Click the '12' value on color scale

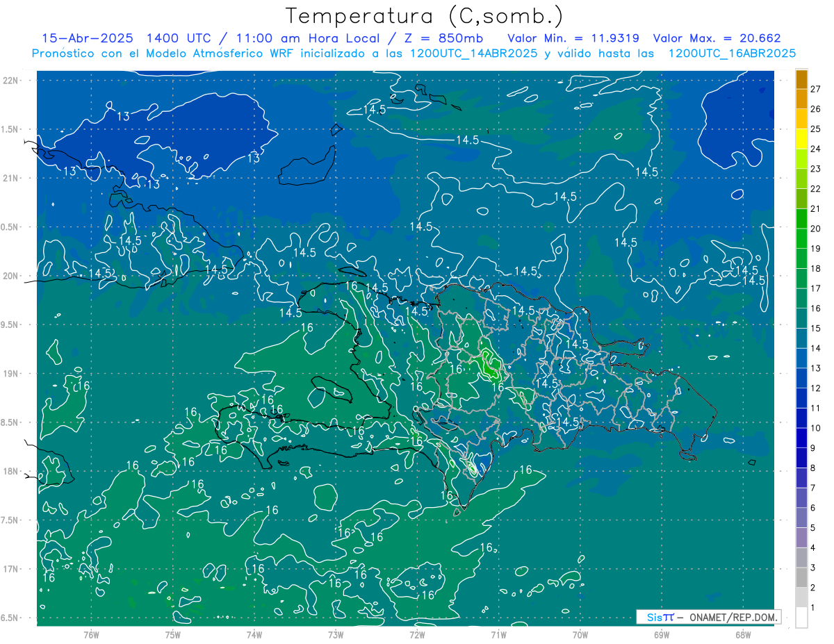pyautogui.click(x=816, y=388)
